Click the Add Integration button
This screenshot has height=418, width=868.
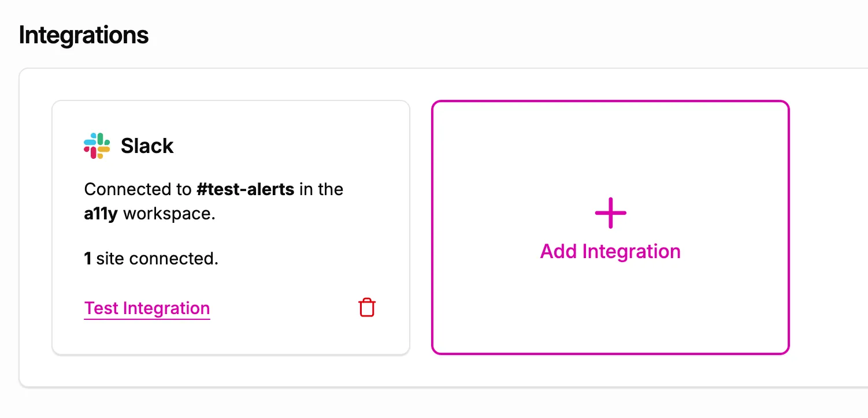pos(610,227)
